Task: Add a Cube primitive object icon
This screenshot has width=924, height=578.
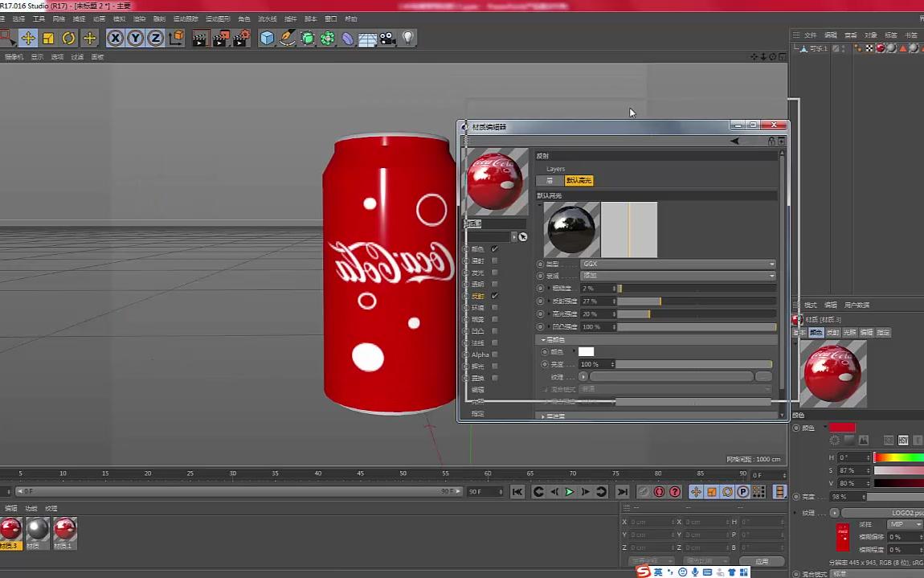Action: click(x=268, y=39)
